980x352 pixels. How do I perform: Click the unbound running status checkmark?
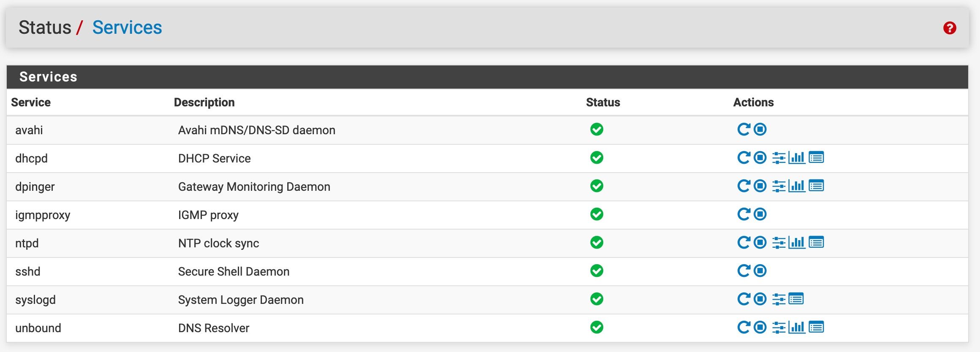pos(597,327)
